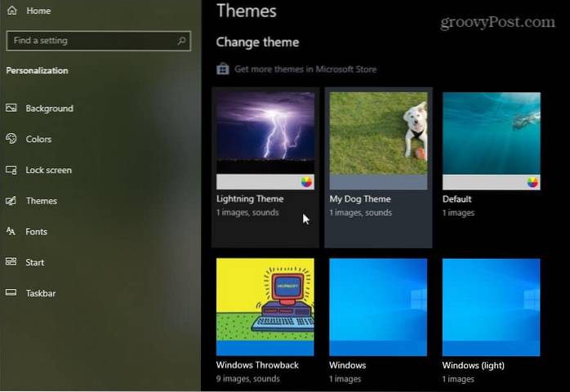Focus the Find a setting search box
This screenshot has height=392, width=570.
click(x=90, y=40)
